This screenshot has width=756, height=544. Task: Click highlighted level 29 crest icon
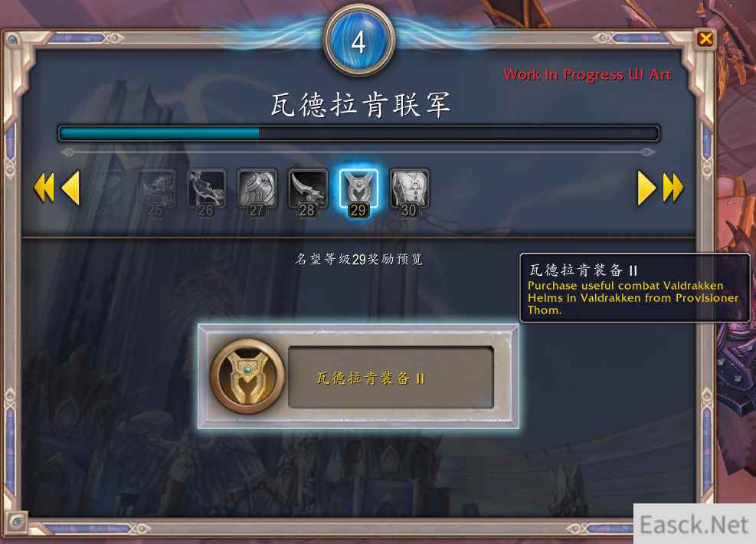[358, 193]
